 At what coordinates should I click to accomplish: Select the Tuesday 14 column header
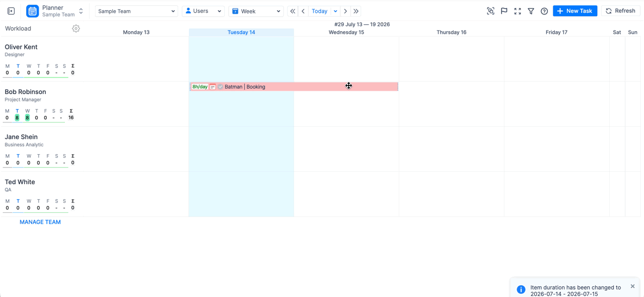click(x=241, y=32)
